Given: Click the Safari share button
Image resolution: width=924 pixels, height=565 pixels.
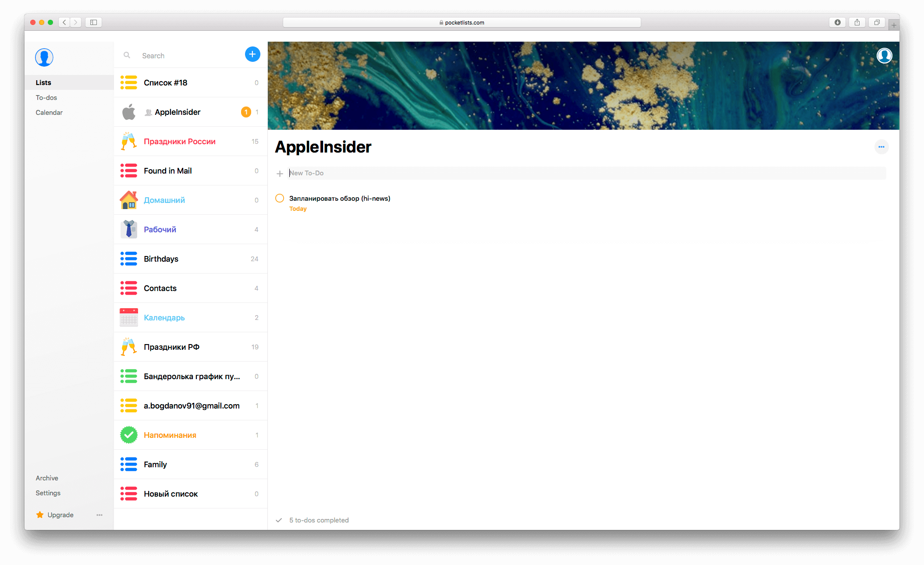Looking at the screenshot, I should (857, 22).
